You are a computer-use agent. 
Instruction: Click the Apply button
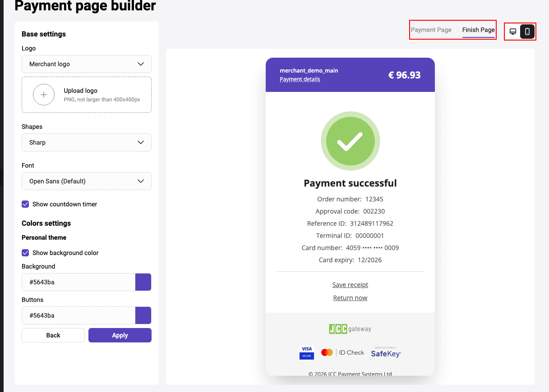pyautogui.click(x=120, y=335)
